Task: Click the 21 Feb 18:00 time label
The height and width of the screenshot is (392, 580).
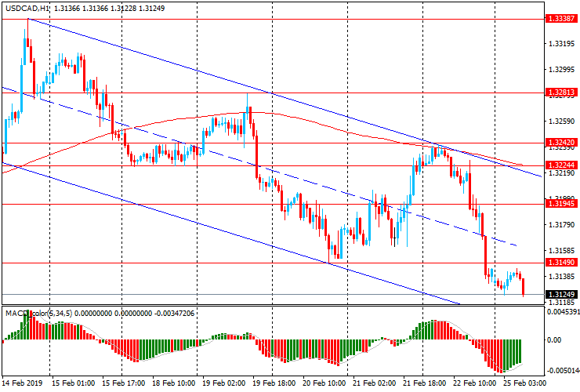Action: (425, 383)
